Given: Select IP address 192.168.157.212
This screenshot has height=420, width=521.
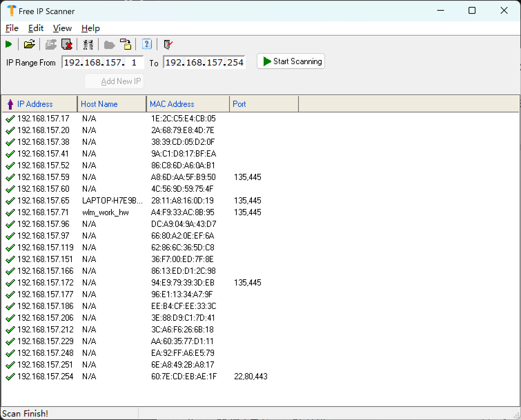Looking at the screenshot, I should (x=46, y=329).
